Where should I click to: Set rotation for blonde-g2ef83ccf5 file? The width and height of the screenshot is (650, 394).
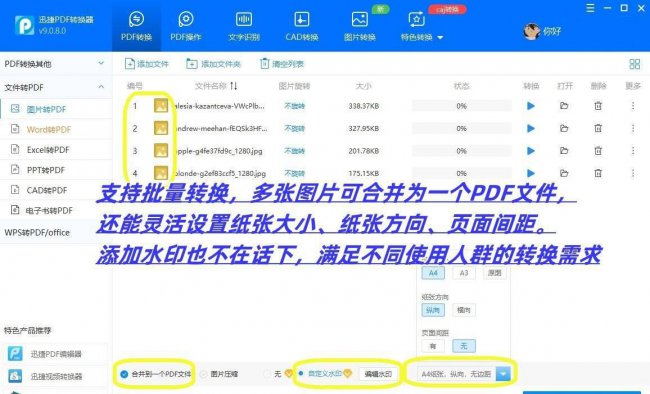coord(294,173)
